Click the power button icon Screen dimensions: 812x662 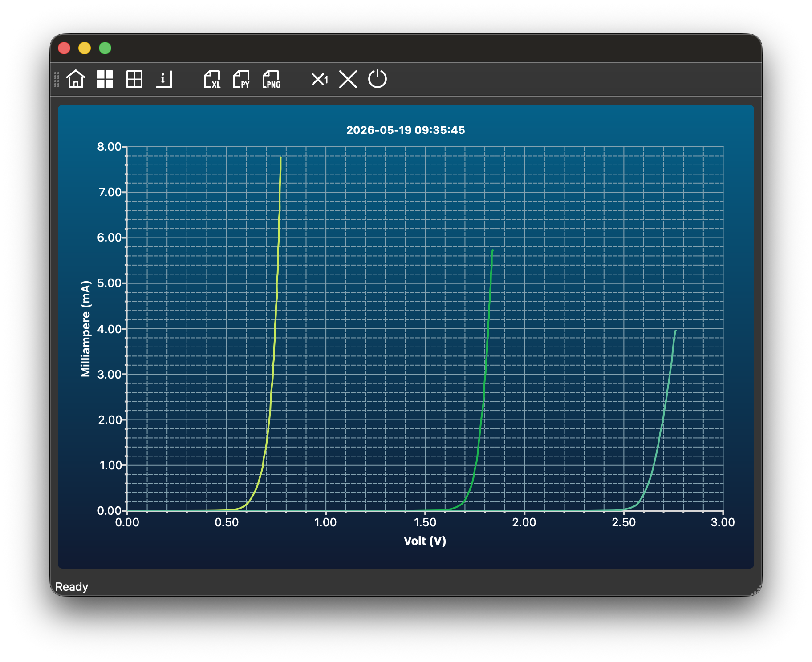(378, 79)
